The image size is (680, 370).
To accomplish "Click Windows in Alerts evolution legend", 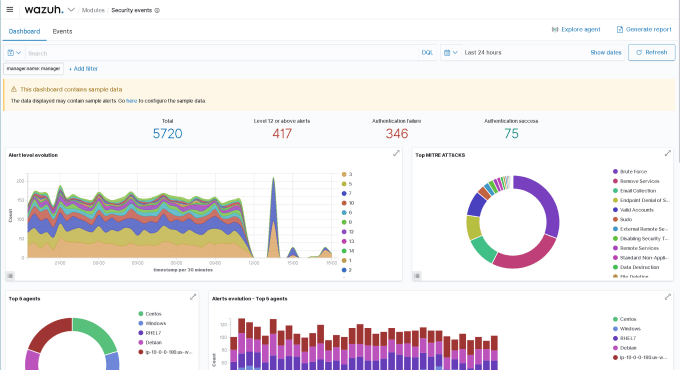I will click(x=627, y=329).
